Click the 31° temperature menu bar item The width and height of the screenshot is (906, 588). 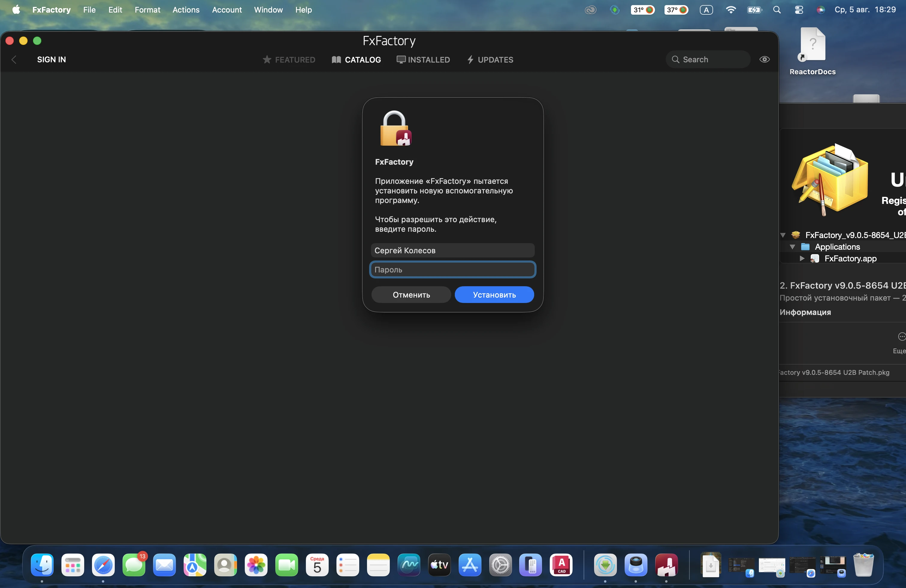pyautogui.click(x=643, y=10)
